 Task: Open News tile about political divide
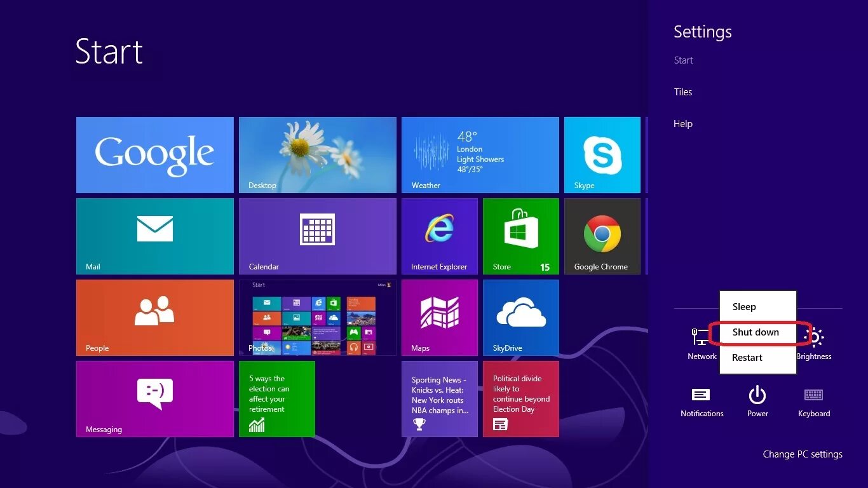point(521,399)
